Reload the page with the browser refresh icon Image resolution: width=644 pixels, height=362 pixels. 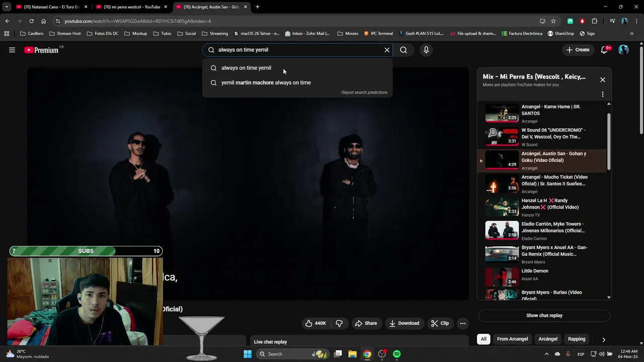pyautogui.click(x=31, y=21)
